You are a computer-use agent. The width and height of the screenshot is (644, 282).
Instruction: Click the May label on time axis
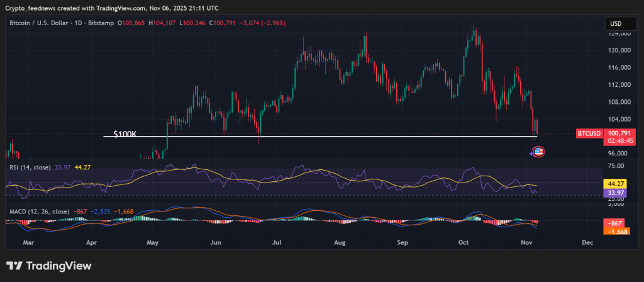(x=153, y=243)
